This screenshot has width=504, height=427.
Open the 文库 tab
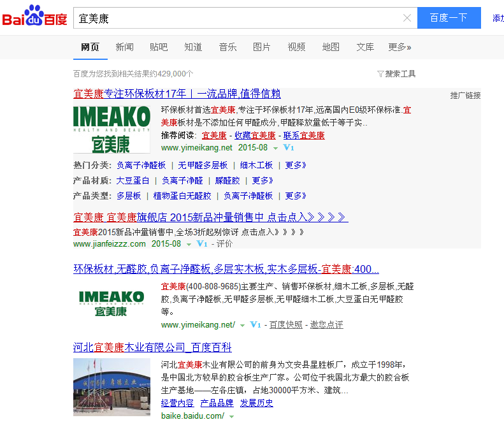click(x=365, y=47)
